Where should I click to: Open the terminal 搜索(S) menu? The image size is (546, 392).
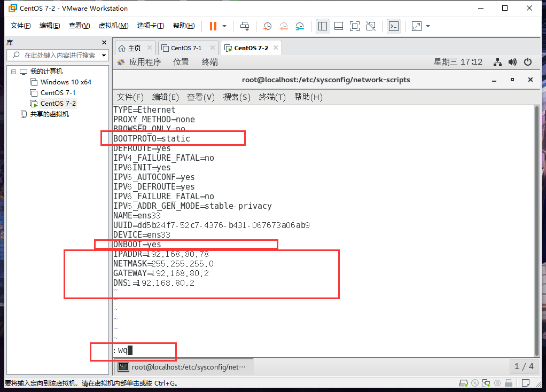[x=237, y=97]
